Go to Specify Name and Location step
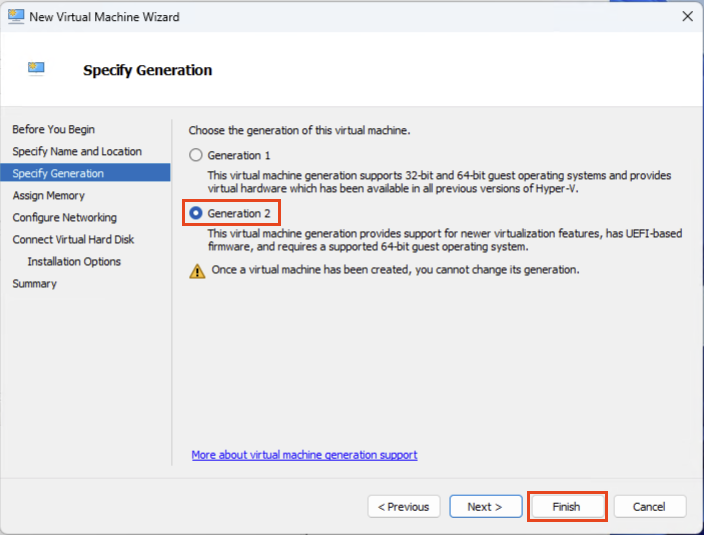704x535 pixels. [77, 151]
